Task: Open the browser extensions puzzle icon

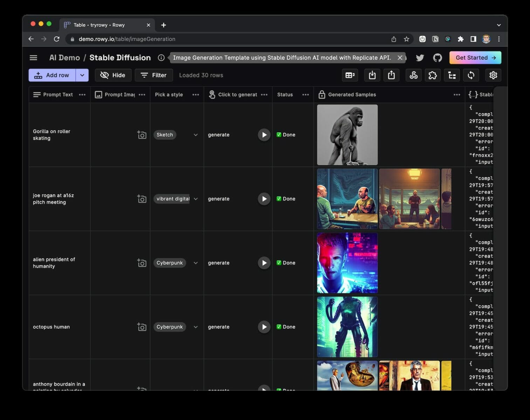Action: [x=461, y=39]
